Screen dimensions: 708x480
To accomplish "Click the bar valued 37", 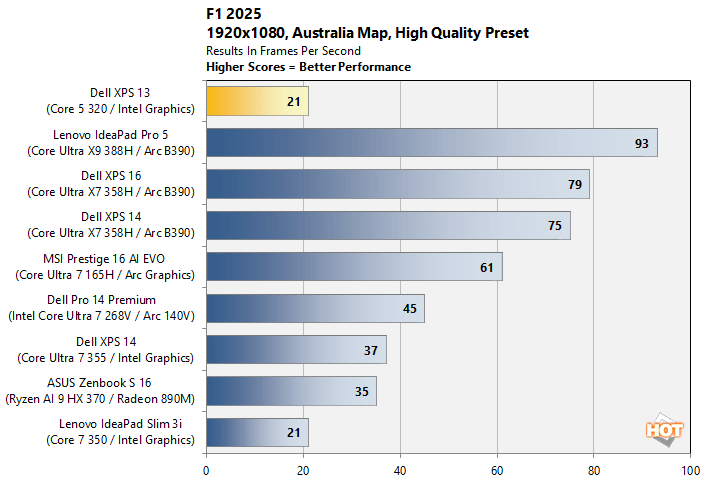I will pos(297,350).
